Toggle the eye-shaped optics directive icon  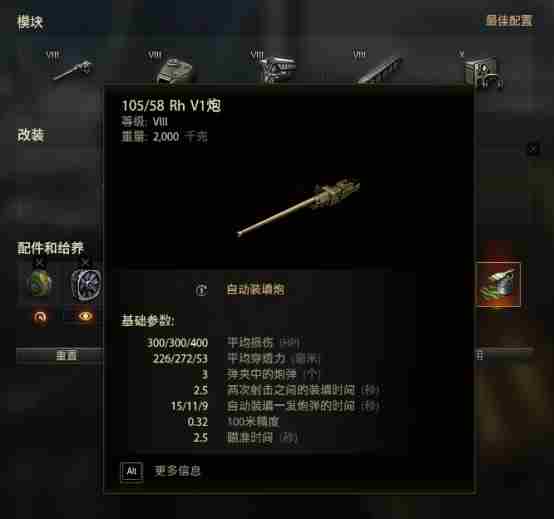pyautogui.click(x=85, y=316)
